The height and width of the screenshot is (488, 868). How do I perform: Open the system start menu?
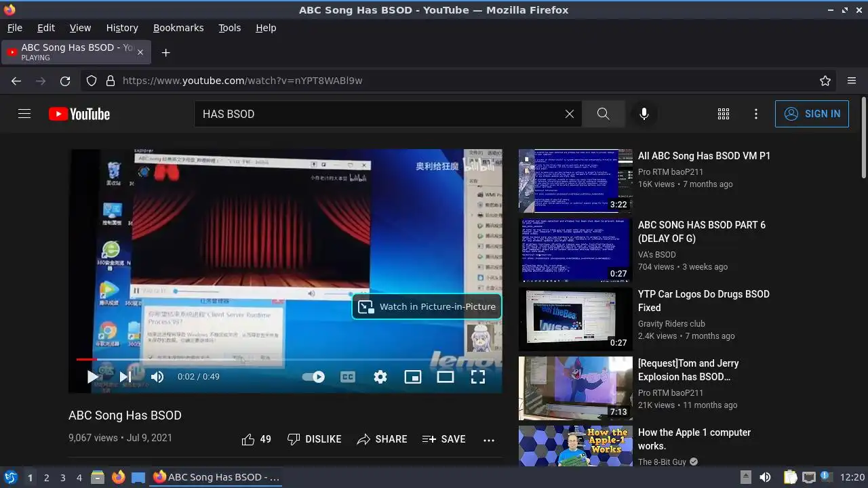[x=10, y=477]
